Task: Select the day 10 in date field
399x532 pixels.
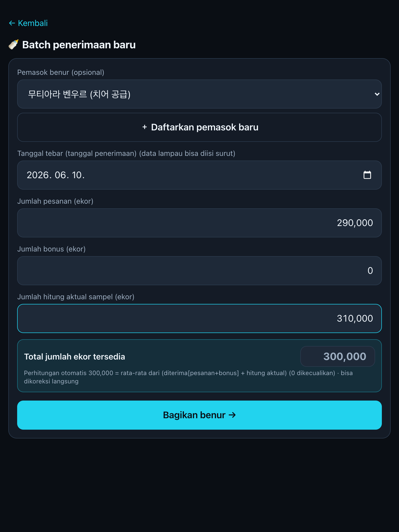Action: pyautogui.click(x=77, y=175)
